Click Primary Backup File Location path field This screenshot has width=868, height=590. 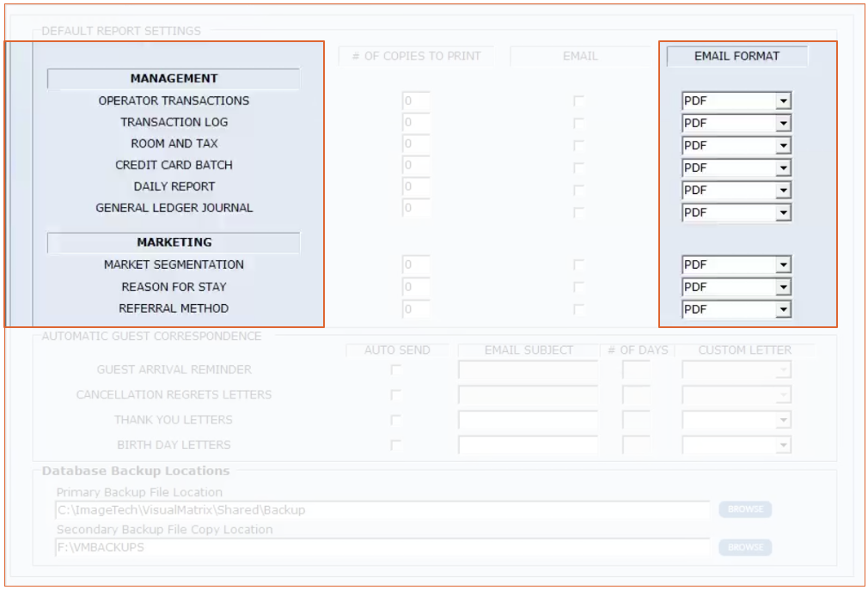click(382, 510)
